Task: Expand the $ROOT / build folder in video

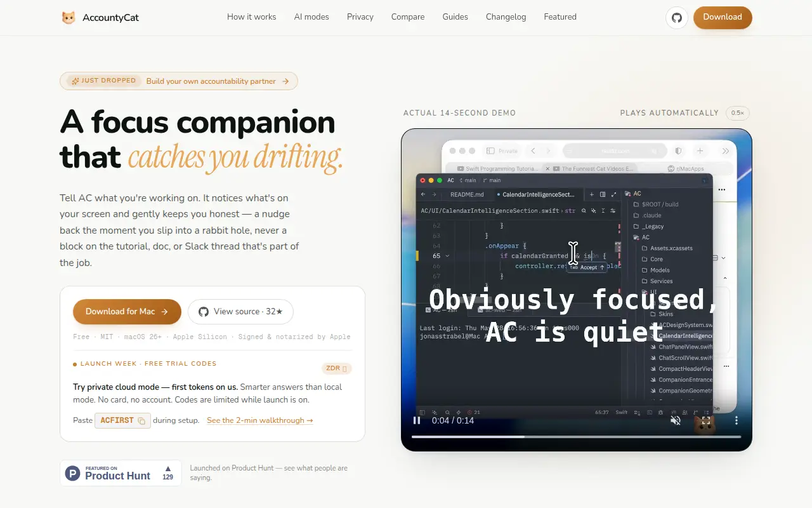Action: (x=657, y=204)
